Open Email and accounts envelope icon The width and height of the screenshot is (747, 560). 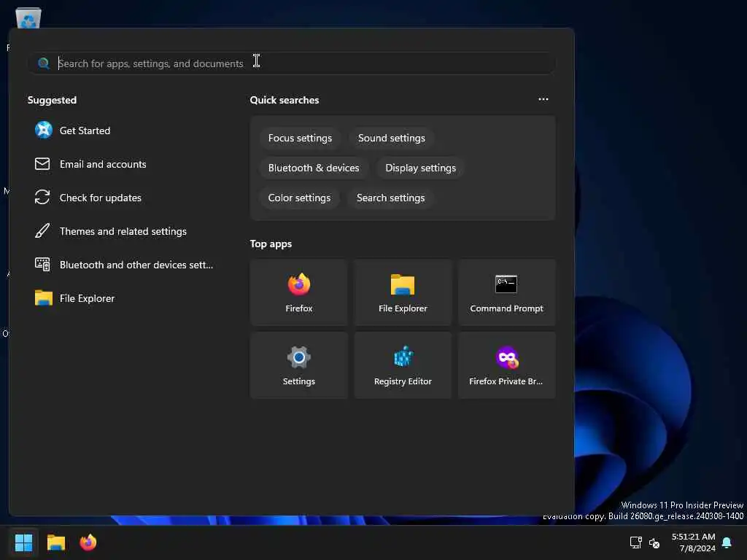click(x=42, y=164)
